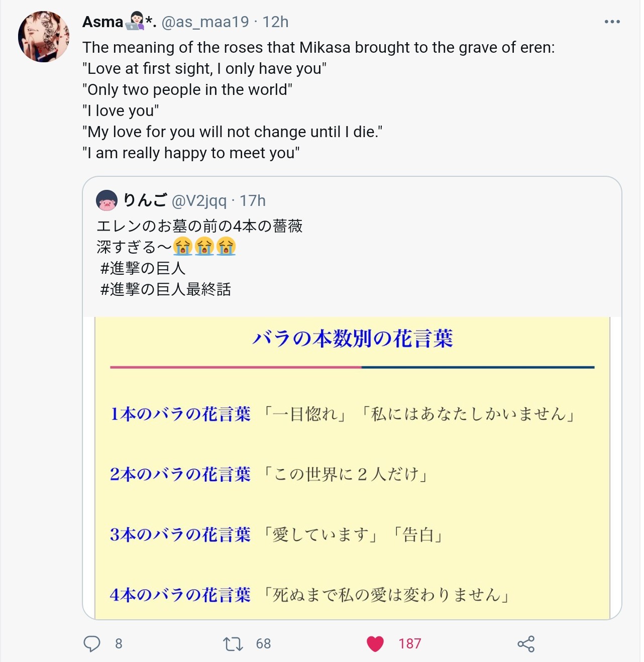Open the @as_maa19 handle link
Viewport: 644px width, 662px height.
(x=205, y=22)
